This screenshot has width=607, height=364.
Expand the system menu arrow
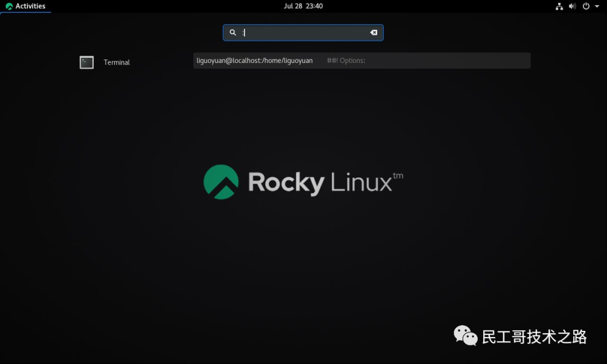597,6
